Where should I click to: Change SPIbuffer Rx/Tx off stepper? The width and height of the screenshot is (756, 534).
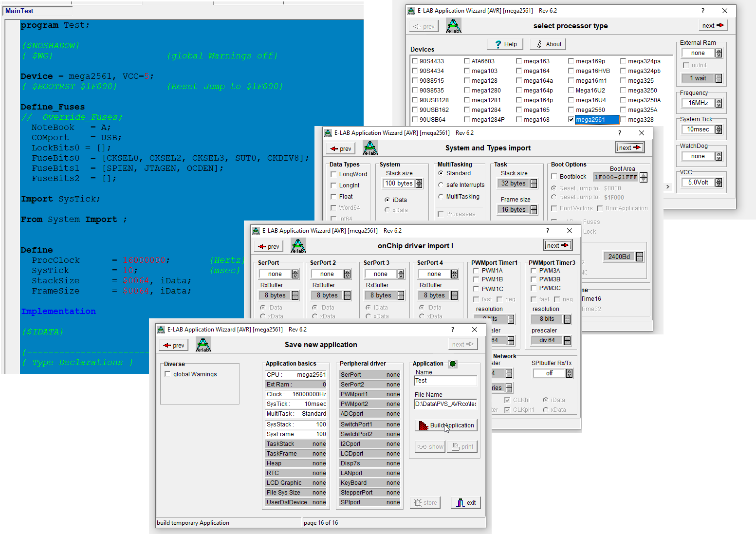[569, 373]
